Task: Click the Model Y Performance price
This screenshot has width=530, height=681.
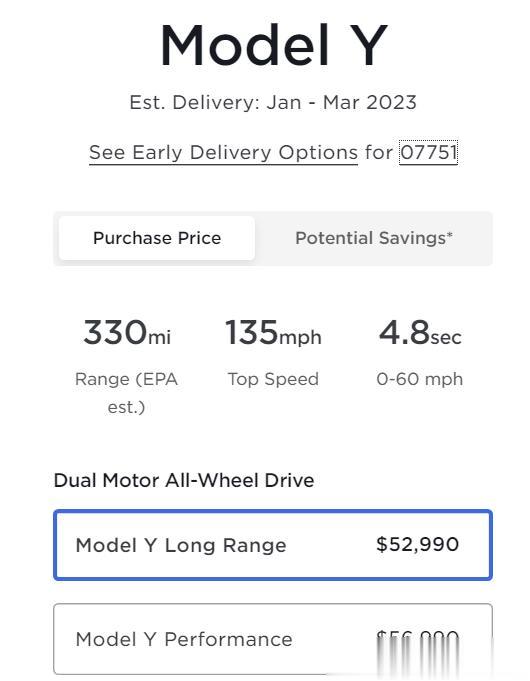Action: pos(417,639)
